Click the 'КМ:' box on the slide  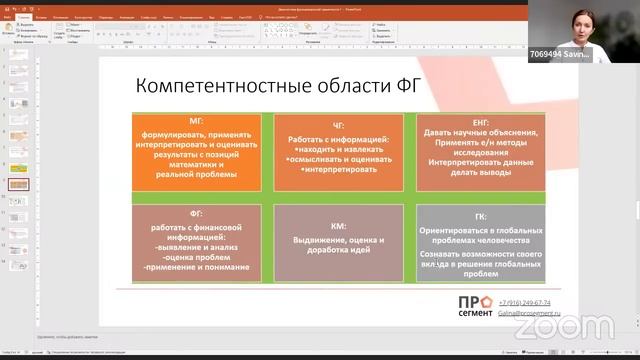pos(339,243)
